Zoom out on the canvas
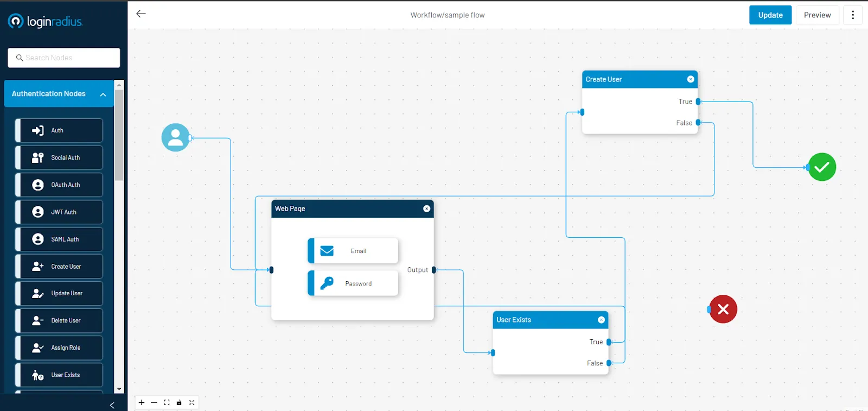This screenshot has width=868, height=411. coord(154,402)
